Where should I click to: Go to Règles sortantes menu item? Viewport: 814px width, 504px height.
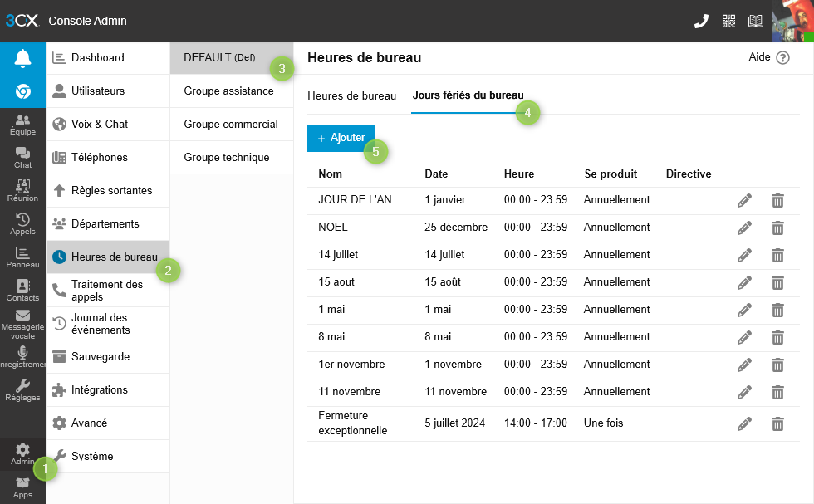pyautogui.click(x=111, y=190)
